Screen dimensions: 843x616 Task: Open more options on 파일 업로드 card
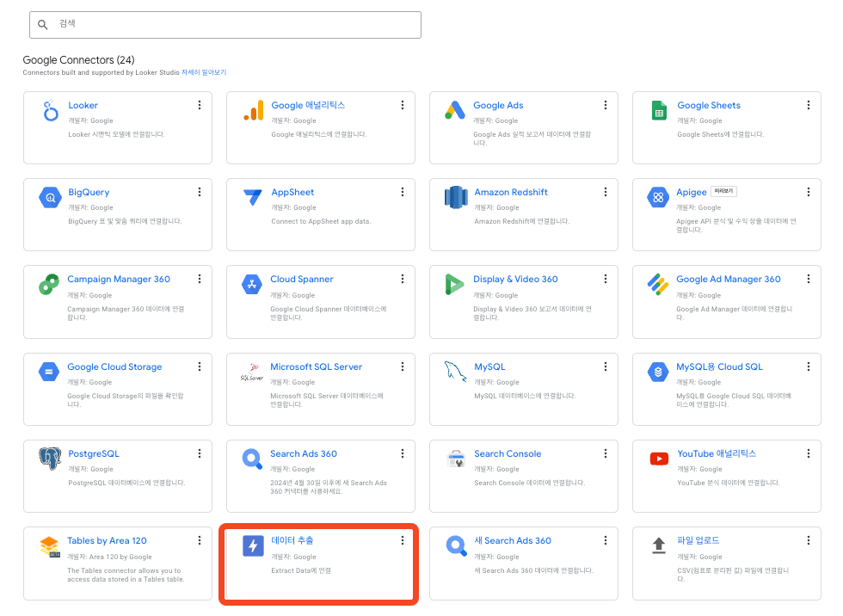coord(808,540)
